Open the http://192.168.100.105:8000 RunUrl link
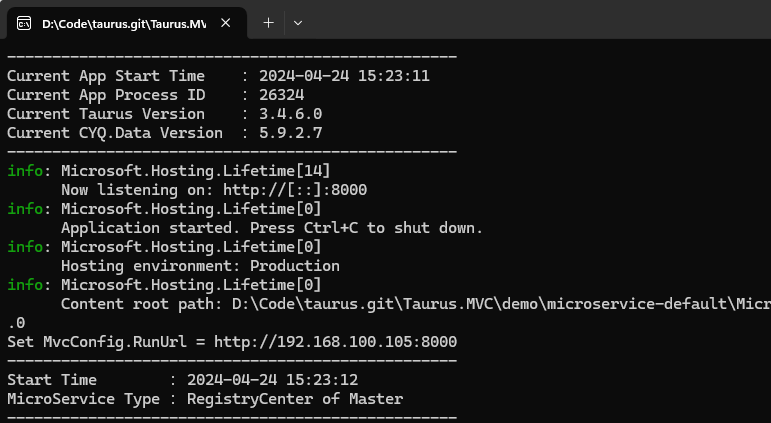The width and height of the screenshot is (771, 423). (x=335, y=341)
